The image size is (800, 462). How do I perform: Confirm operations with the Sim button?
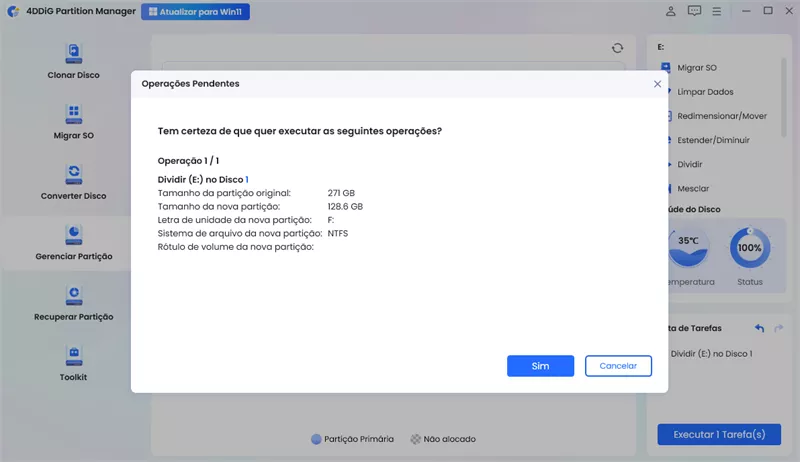pyautogui.click(x=540, y=366)
